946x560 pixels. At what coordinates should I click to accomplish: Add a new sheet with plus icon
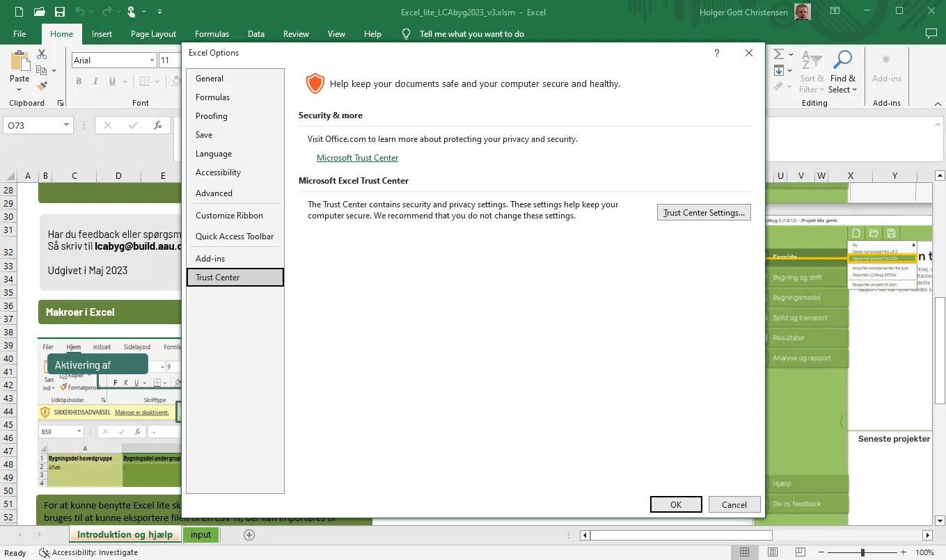pyautogui.click(x=249, y=535)
